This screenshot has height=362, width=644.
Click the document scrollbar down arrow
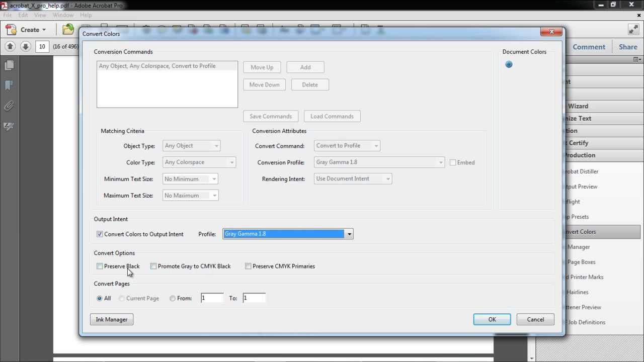(x=532, y=358)
